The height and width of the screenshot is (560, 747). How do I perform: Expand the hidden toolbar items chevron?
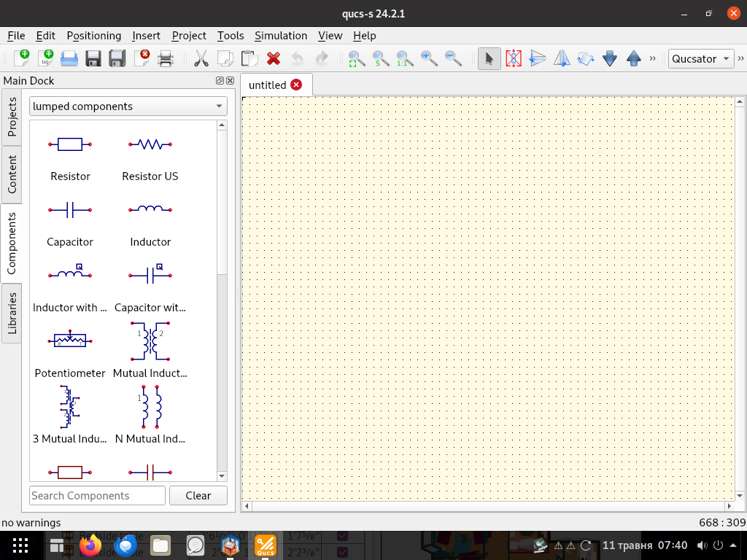click(653, 58)
